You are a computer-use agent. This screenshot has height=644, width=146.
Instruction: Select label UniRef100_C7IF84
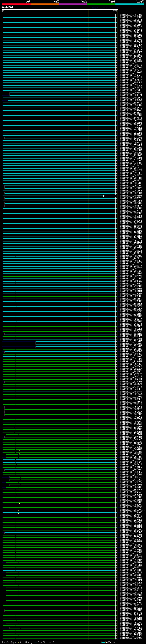[x=131, y=339]
